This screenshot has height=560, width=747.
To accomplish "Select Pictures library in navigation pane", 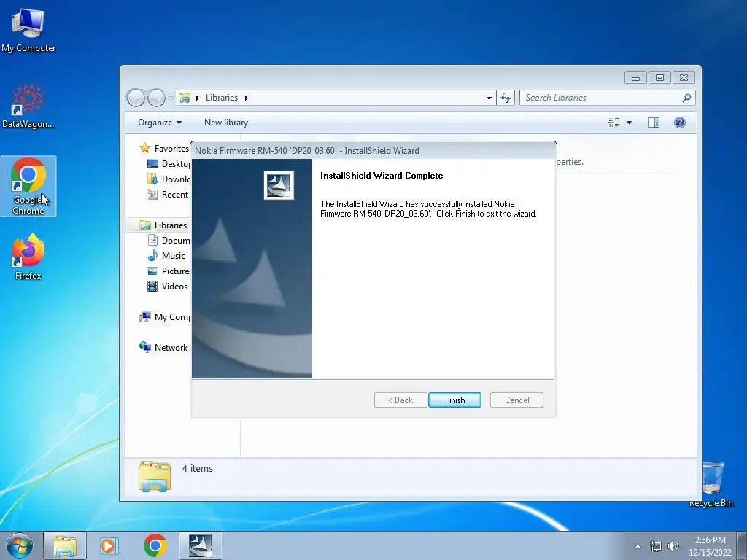I will pos(169,271).
